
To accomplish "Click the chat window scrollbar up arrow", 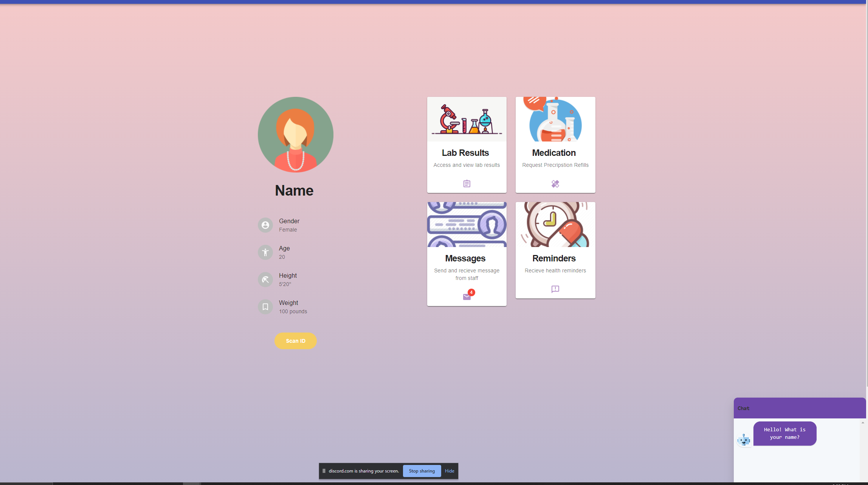I will [862, 423].
